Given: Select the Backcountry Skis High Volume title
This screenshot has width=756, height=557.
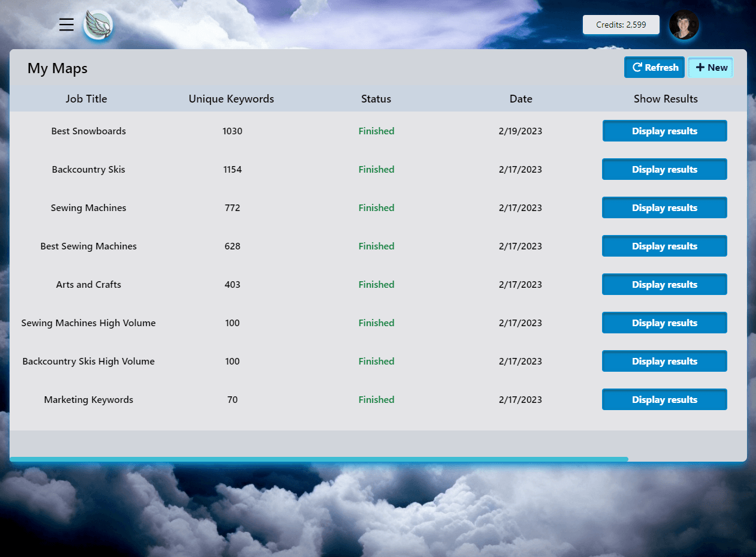Looking at the screenshot, I should (89, 361).
